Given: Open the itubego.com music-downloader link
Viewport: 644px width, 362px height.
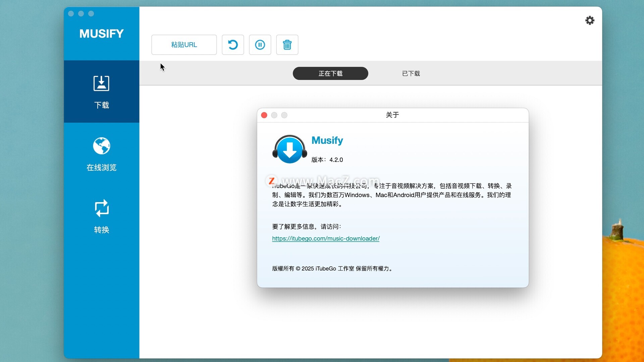Looking at the screenshot, I should (326, 238).
